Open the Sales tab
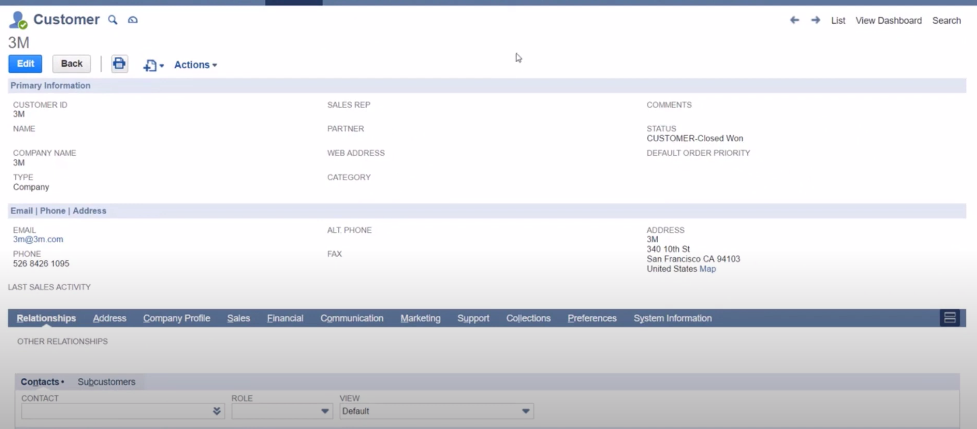 coord(239,318)
